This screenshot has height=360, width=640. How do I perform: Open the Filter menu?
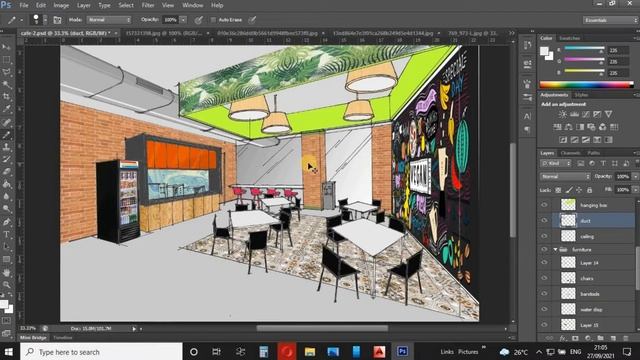click(x=148, y=5)
